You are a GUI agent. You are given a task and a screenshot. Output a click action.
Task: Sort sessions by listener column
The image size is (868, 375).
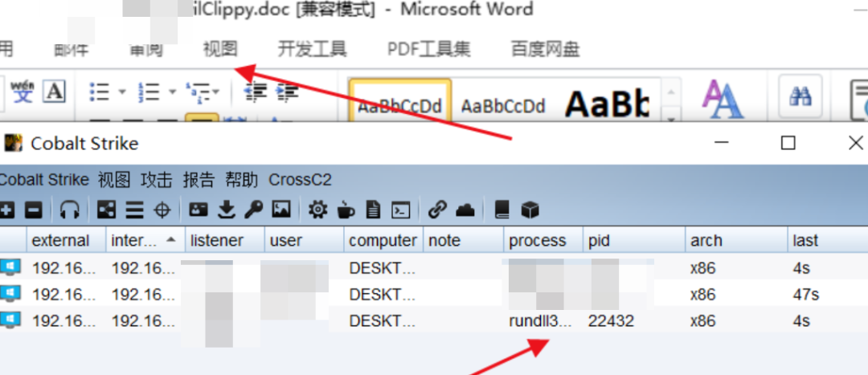[x=225, y=241]
